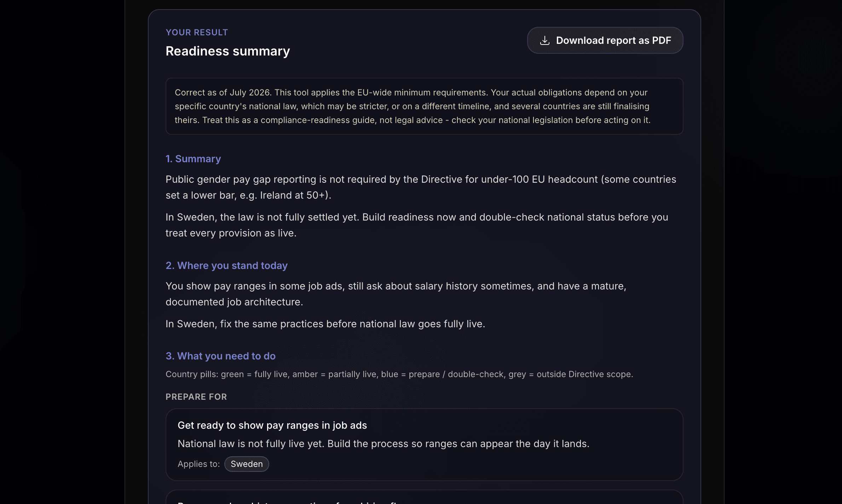
Task: Click the YOUR RESULT label
Action: (x=197, y=33)
